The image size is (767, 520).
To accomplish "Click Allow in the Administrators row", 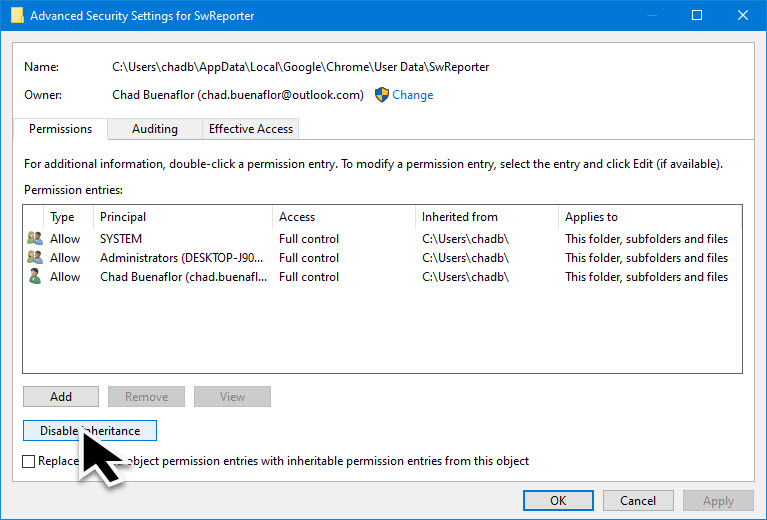I will (65, 258).
